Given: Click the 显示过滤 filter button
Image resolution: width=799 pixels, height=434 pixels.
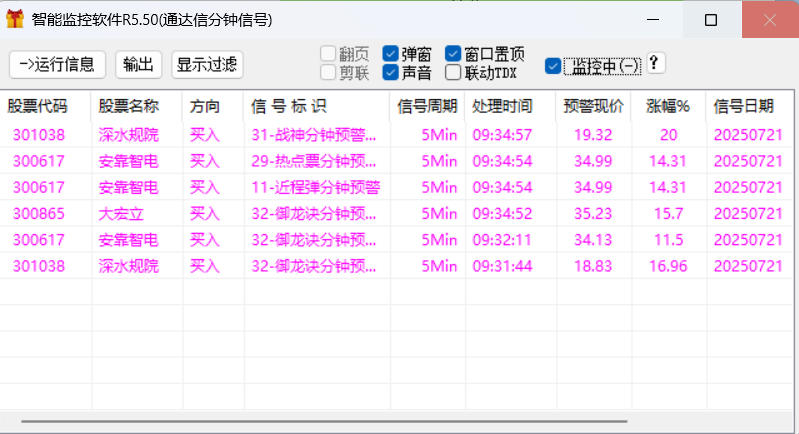Looking at the screenshot, I should pos(207,64).
